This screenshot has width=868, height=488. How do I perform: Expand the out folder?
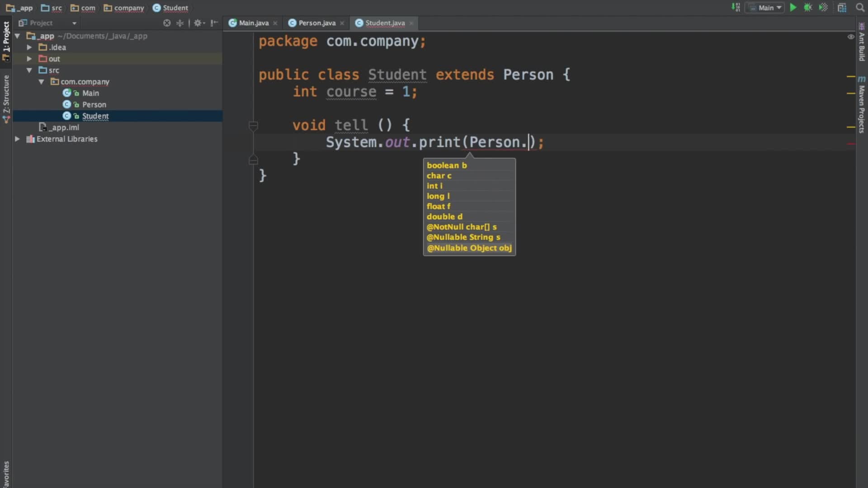point(29,59)
